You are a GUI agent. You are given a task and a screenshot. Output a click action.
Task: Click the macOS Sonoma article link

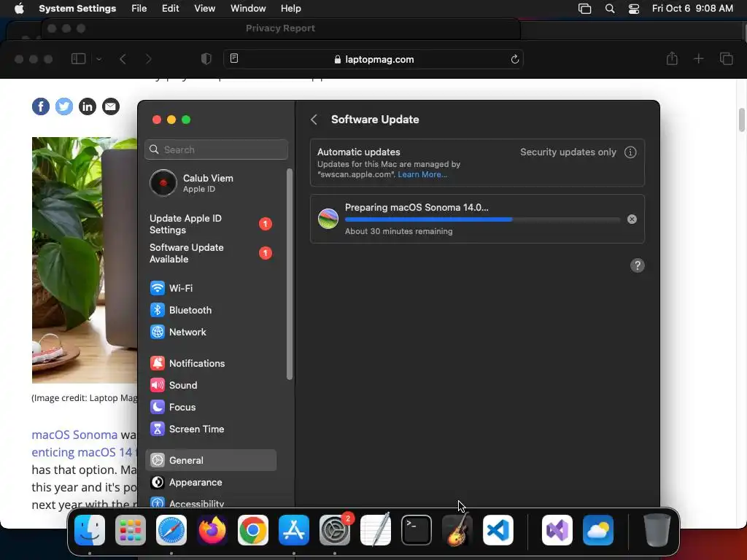74,435
